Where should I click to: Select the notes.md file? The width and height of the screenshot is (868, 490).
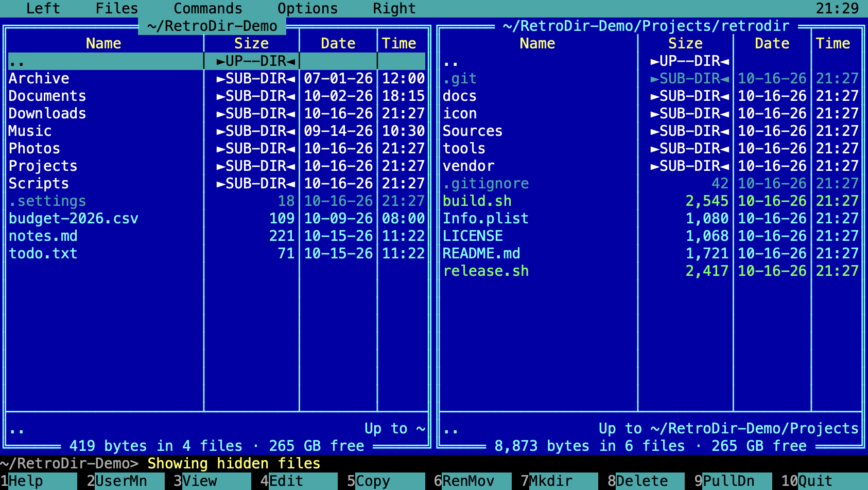pyautogui.click(x=217, y=236)
